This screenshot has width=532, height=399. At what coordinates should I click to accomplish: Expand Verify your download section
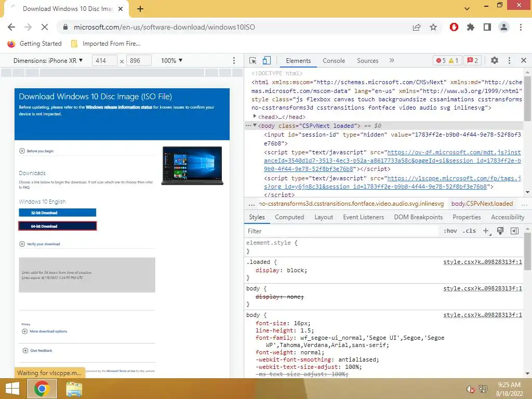tap(39, 244)
